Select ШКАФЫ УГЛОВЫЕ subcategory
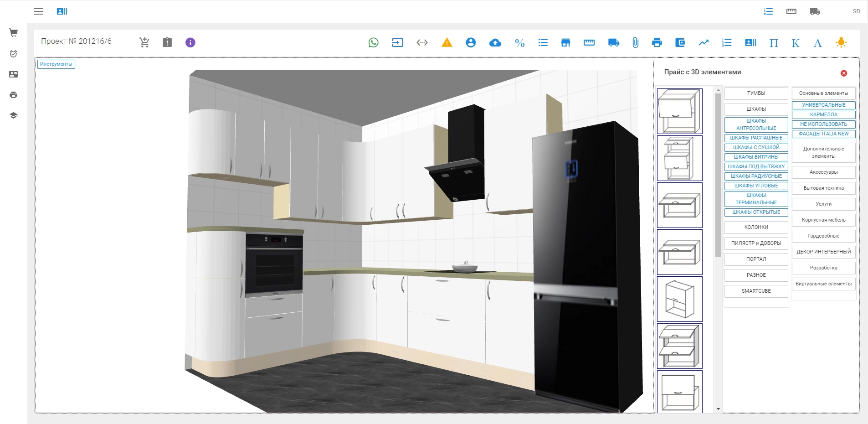The height and width of the screenshot is (424, 868). [x=756, y=186]
